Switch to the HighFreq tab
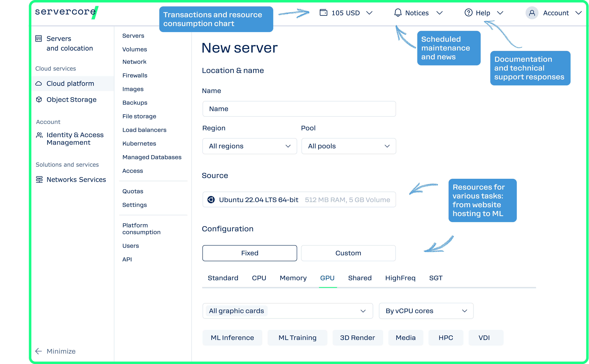 400,278
